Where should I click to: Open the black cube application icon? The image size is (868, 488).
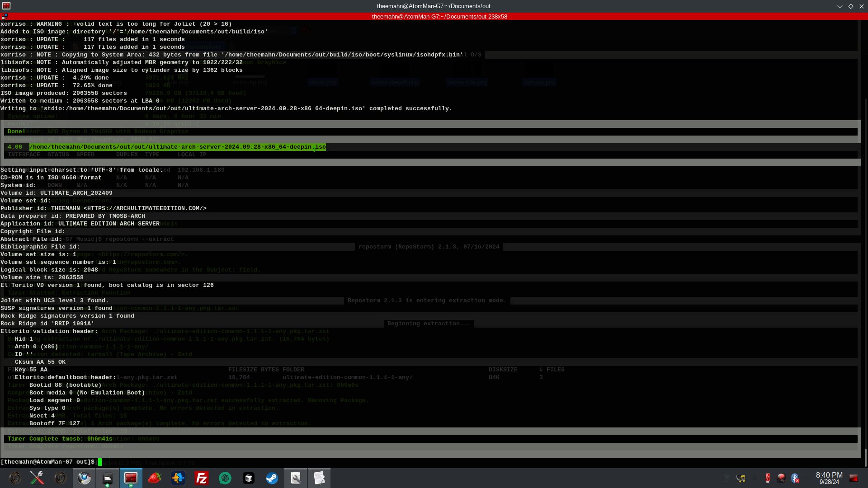click(249, 478)
